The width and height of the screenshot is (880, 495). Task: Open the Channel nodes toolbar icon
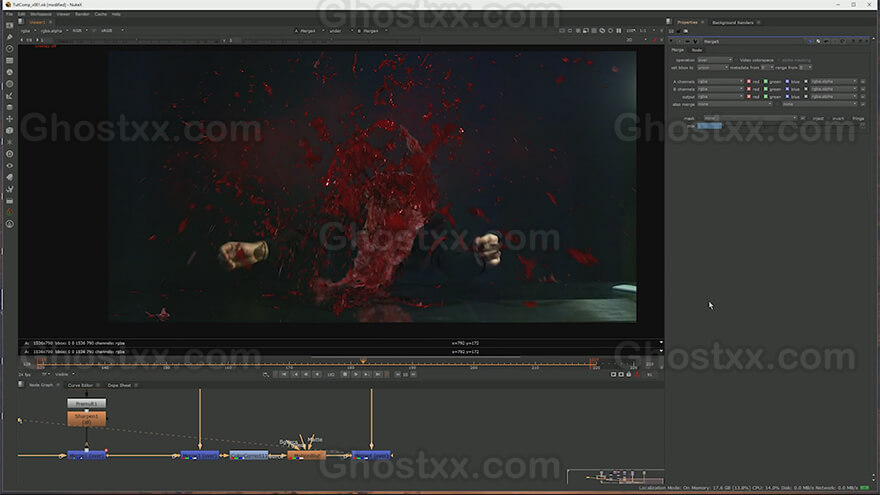coord(10,61)
